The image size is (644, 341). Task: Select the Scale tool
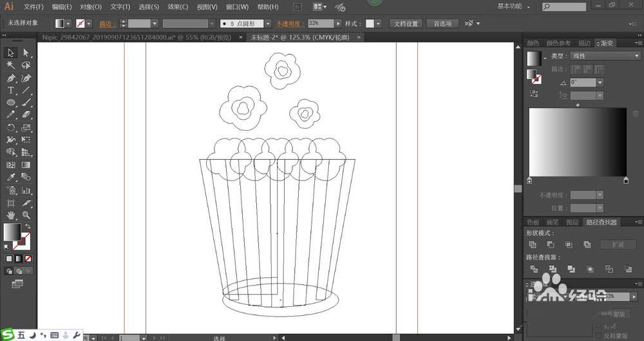tap(26, 128)
